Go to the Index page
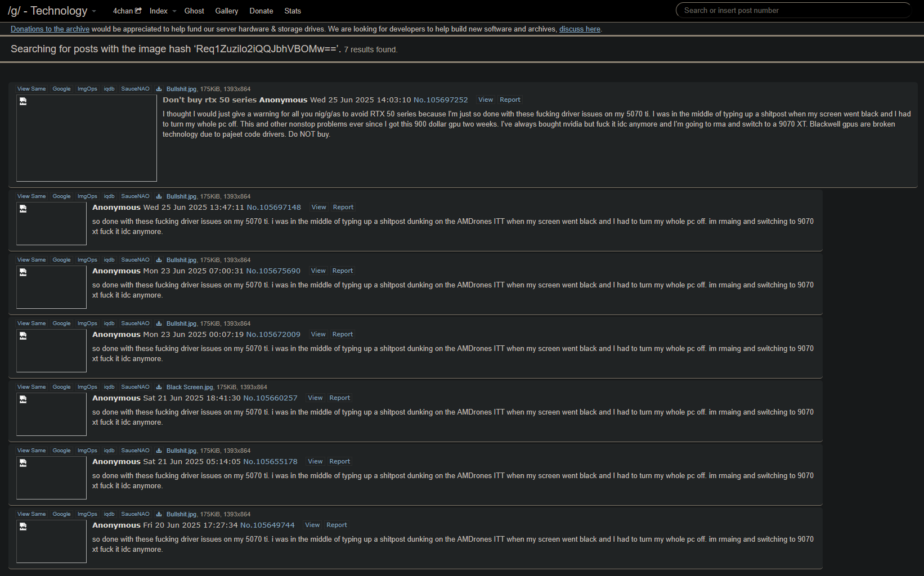Screen dimensions: 924x576 pyautogui.click(x=159, y=11)
